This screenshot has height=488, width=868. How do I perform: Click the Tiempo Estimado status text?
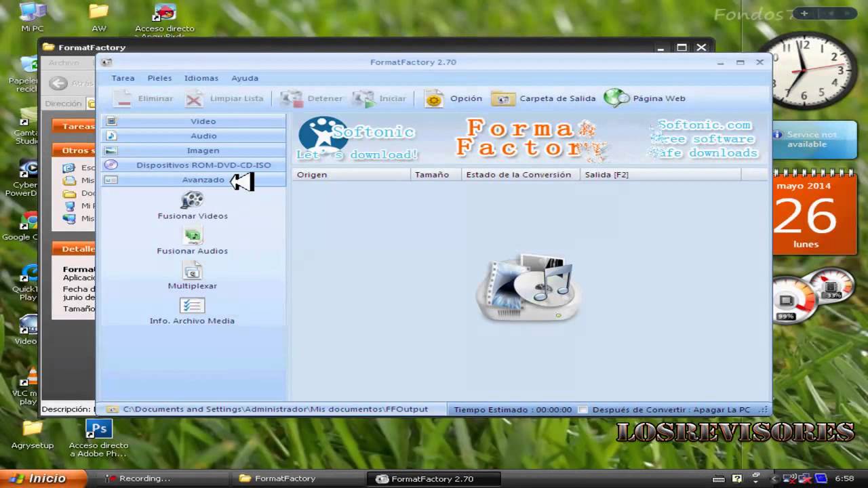pyautogui.click(x=513, y=410)
